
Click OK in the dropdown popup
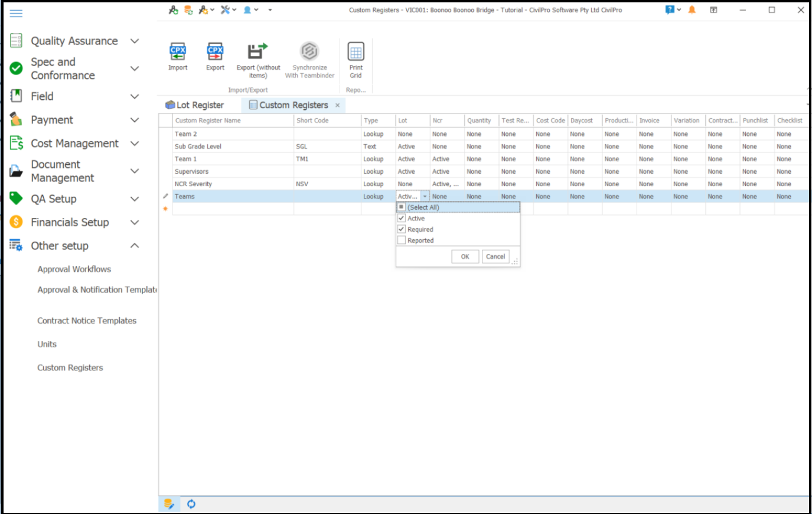click(x=465, y=256)
